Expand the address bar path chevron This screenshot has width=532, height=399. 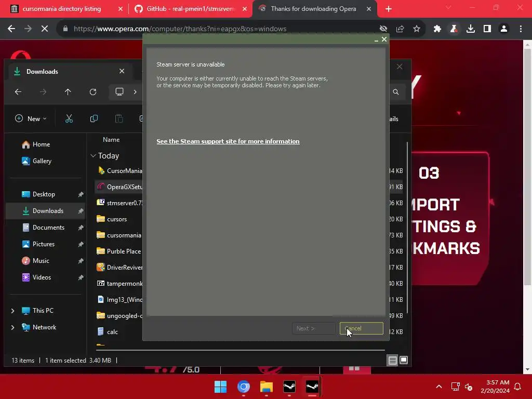point(135,91)
